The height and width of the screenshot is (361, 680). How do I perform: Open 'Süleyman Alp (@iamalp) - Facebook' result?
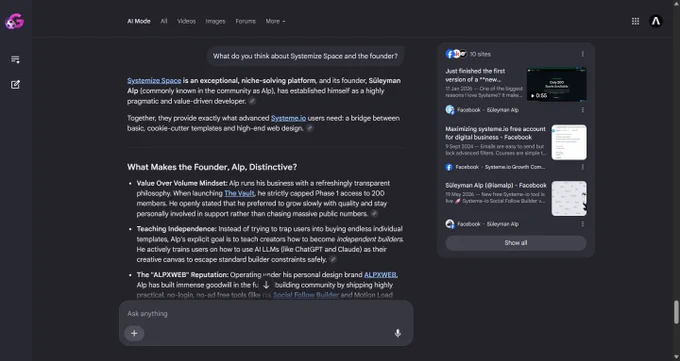496,185
